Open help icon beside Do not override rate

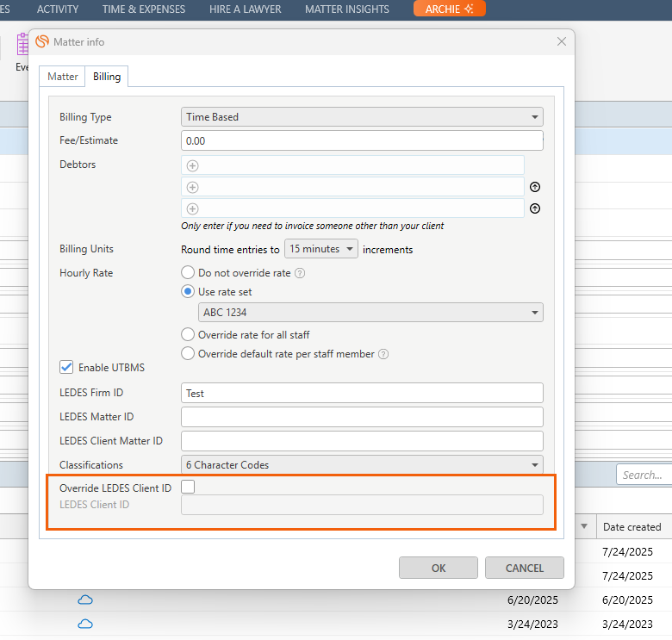click(x=300, y=273)
